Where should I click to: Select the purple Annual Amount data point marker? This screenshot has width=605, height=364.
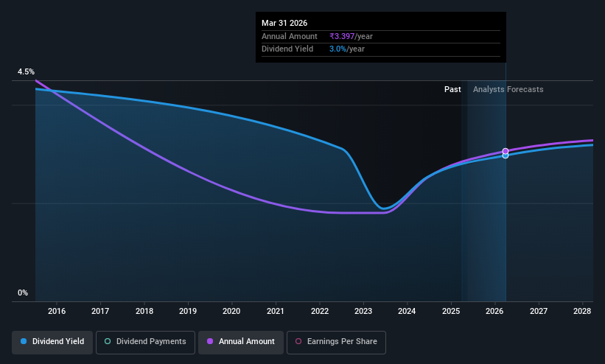(x=506, y=151)
